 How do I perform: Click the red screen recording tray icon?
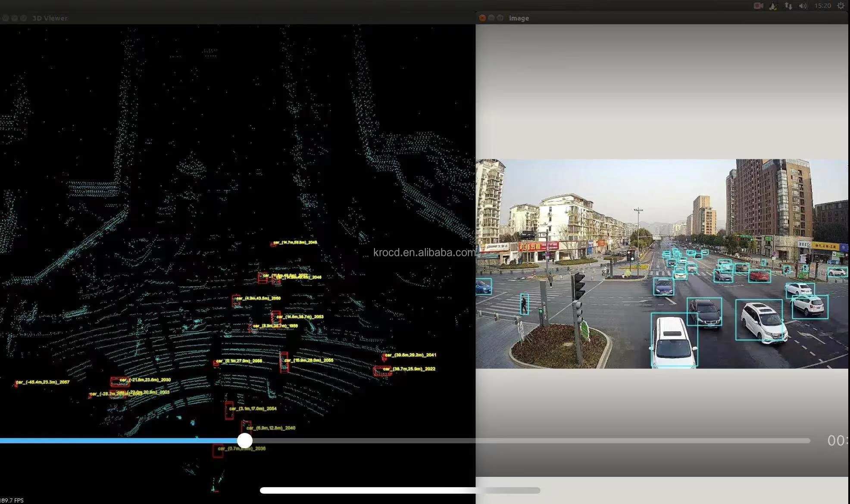[x=759, y=6]
